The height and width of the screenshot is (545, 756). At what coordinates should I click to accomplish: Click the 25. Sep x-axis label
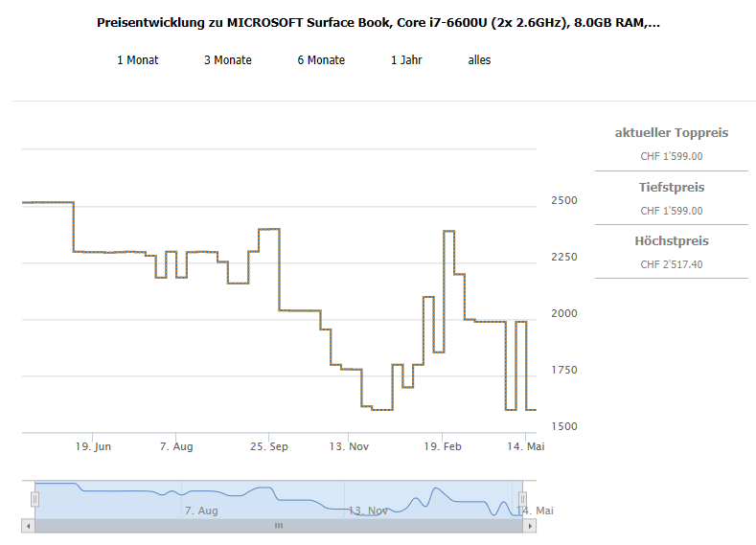pos(268,446)
